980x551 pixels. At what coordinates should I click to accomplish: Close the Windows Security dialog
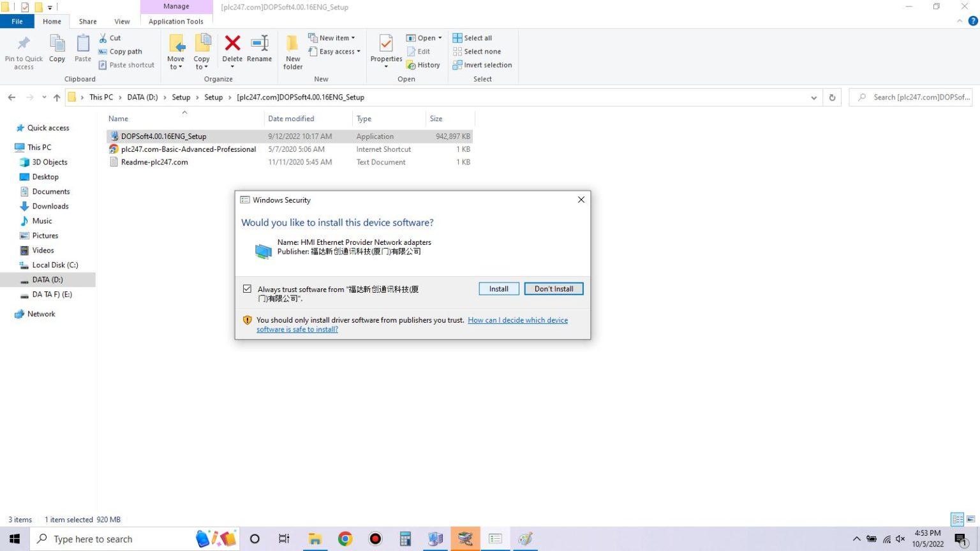581,200
